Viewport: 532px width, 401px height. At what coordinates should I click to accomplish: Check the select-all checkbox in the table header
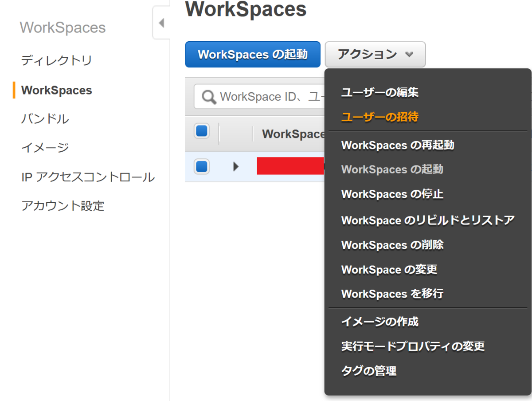(x=202, y=130)
